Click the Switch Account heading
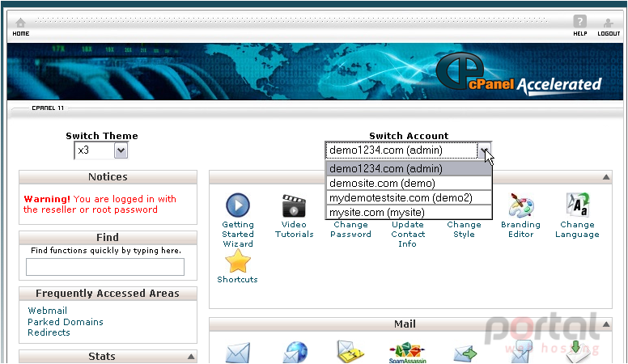Screen dimensions: 628x364 tap(409, 136)
